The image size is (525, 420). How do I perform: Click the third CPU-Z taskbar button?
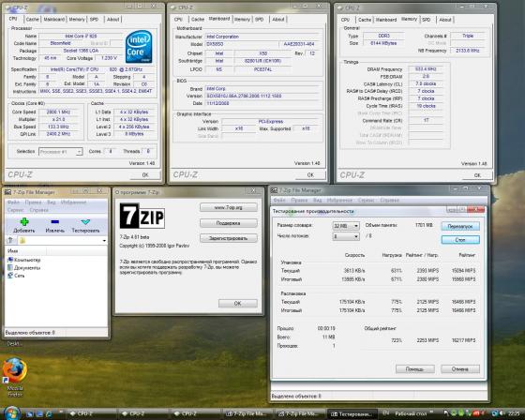click(x=195, y=414)
